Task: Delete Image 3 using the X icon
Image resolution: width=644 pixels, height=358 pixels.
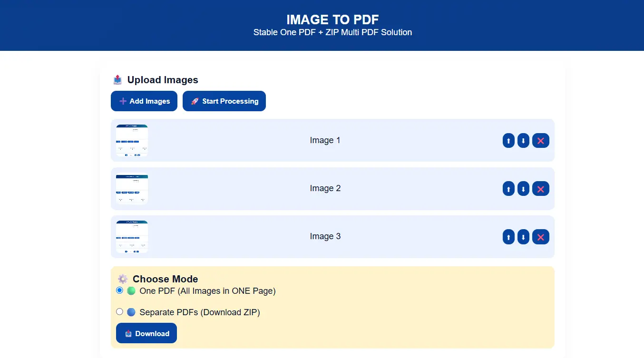Action: [541, 237]
